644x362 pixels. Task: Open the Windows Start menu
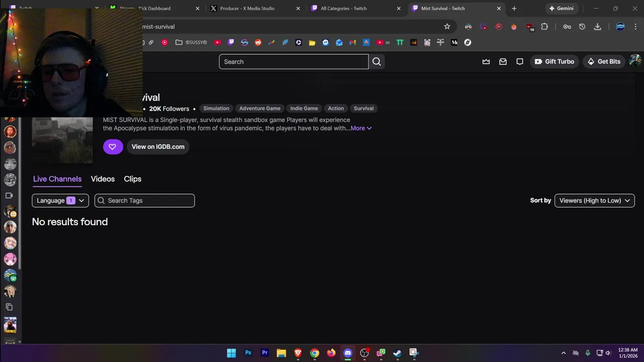pos(231,353)
